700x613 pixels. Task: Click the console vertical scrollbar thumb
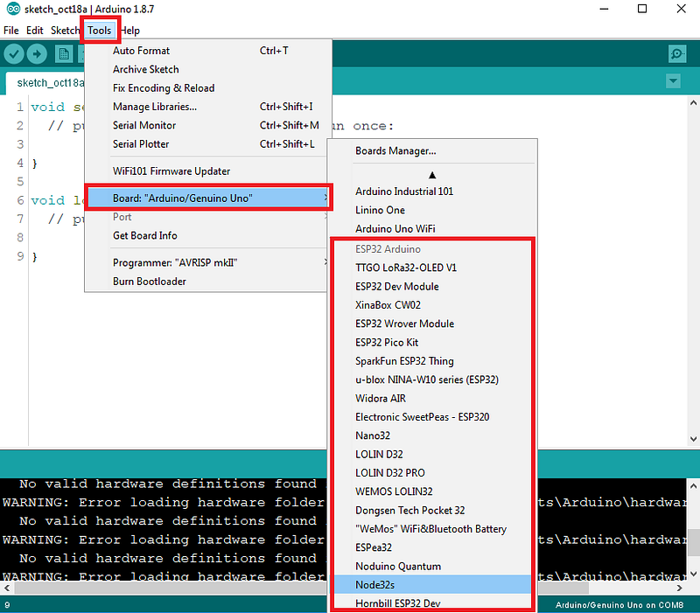[693, 542]
